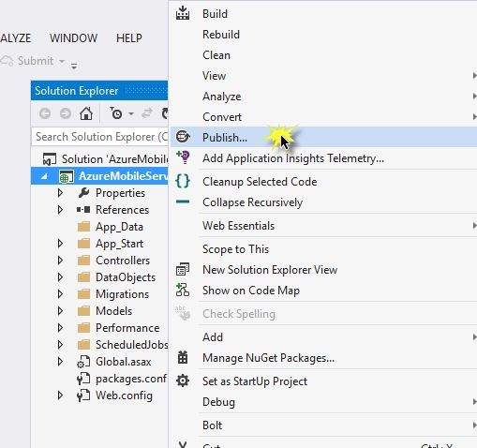Click the Manage NuGet Packages icon

click(183, 357)
